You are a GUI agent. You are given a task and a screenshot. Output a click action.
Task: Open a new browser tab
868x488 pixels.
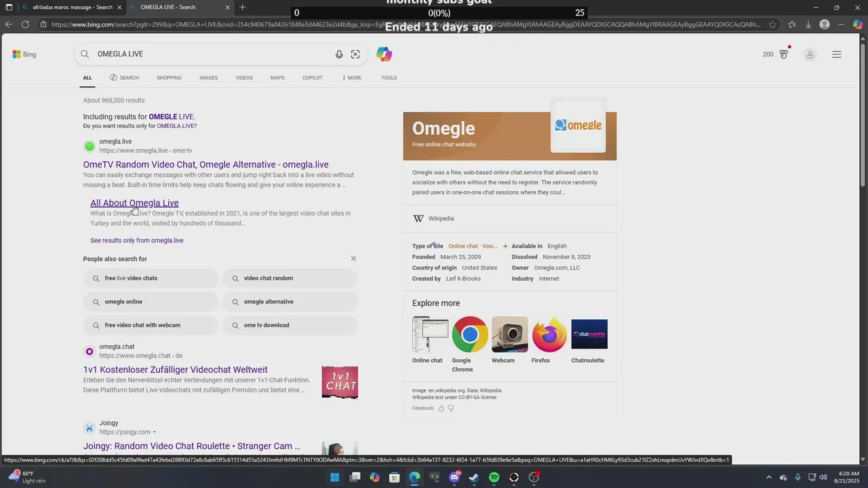pos(243,7)
